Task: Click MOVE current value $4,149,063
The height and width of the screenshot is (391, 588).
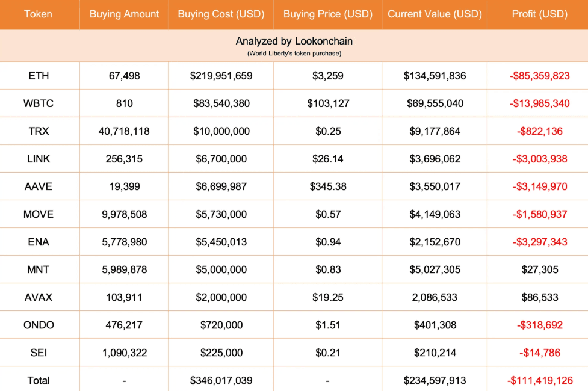Action: point(435,214)
